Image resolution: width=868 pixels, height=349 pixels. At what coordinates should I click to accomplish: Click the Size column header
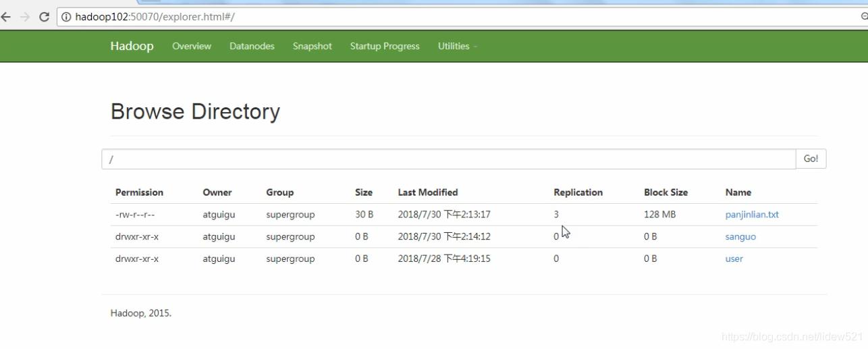click(364, 192)
